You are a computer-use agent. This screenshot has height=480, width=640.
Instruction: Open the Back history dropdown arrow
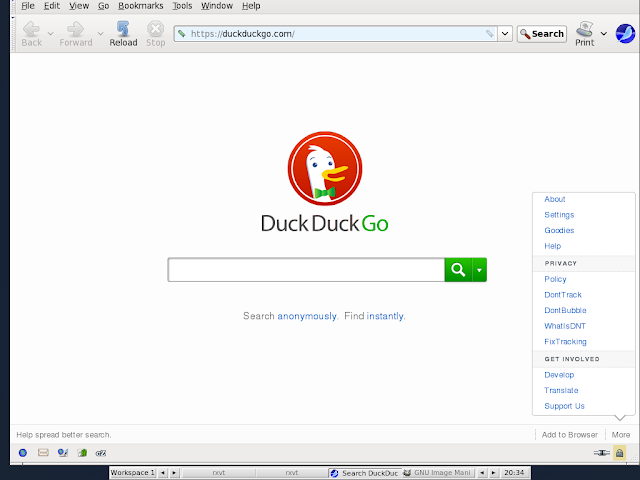[x=50, y=34]
